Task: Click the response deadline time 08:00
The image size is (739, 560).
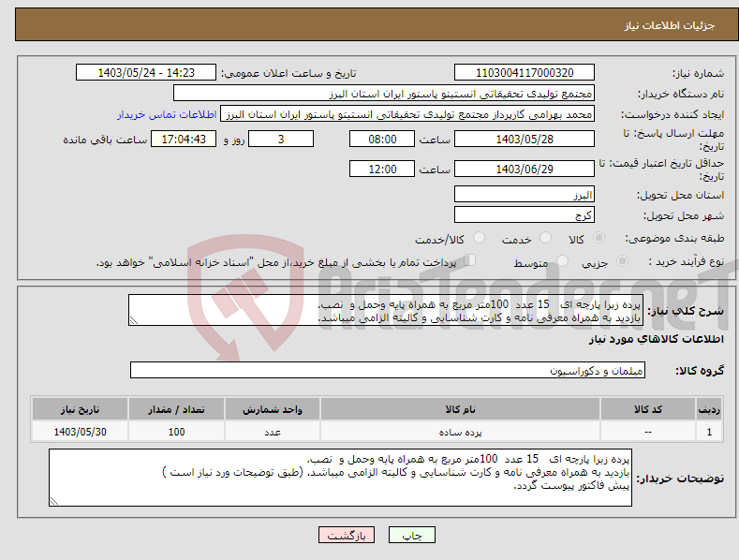Action: pyautogui.click(x=382, y=139)
